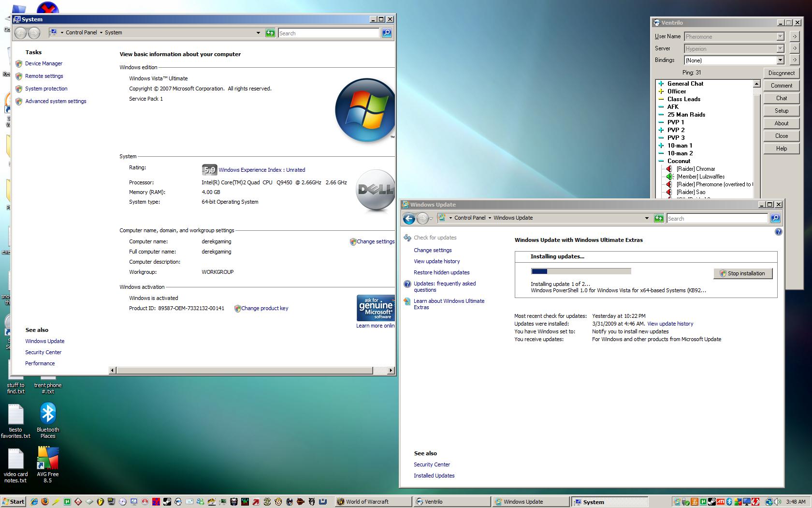
Task: Click Change settings link for computer name
Action: point(376,241)
